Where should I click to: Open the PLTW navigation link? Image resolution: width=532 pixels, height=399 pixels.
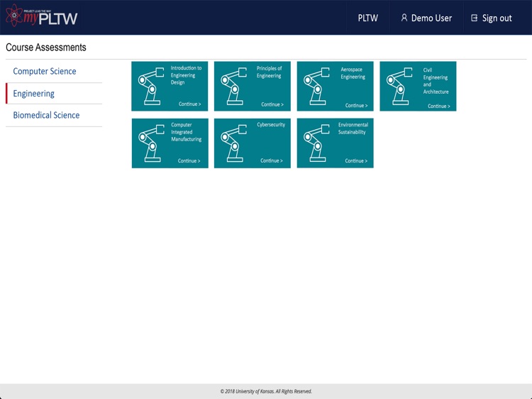[367, 18]
